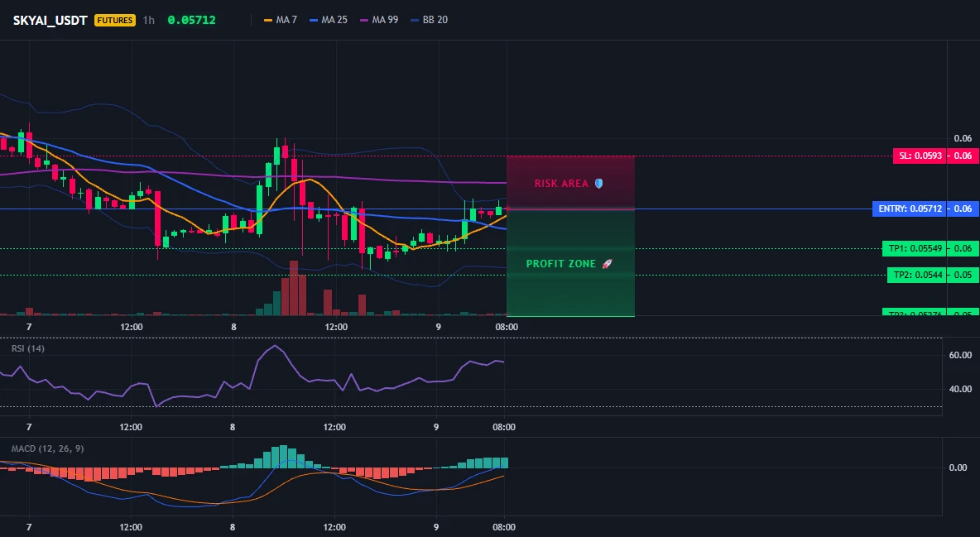Click the date 7 label on price chart axis
980x537 pixels.
pos(29,327)
